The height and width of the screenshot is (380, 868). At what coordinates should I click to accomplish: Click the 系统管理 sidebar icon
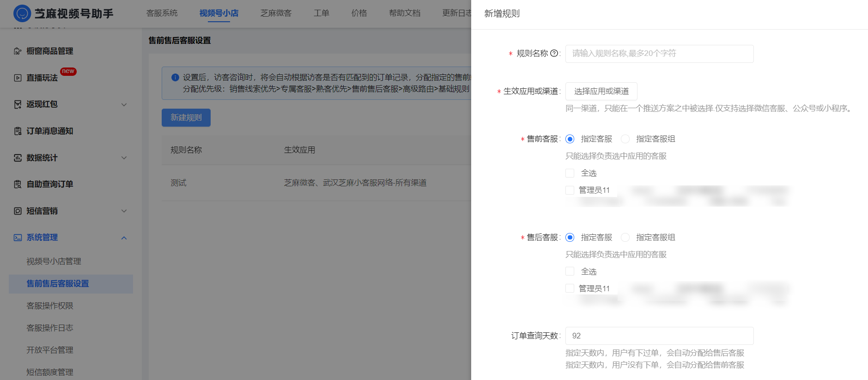pyautogui.click(x=18, y=238)
